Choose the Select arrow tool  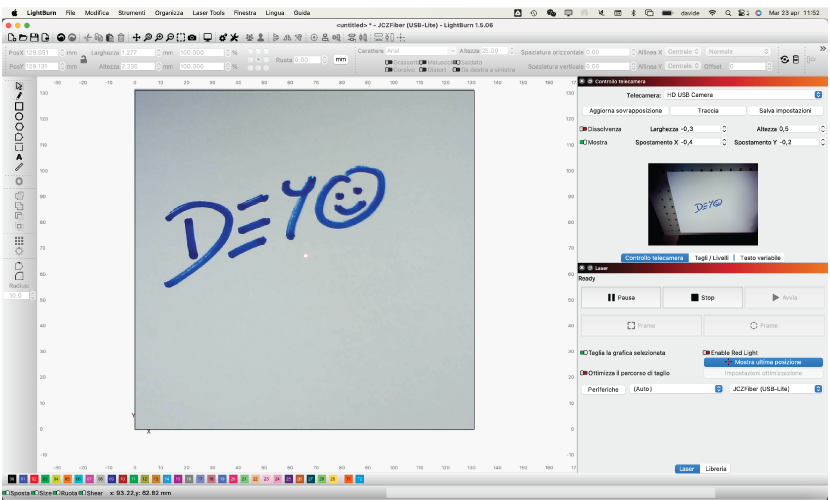pos(19,86)
